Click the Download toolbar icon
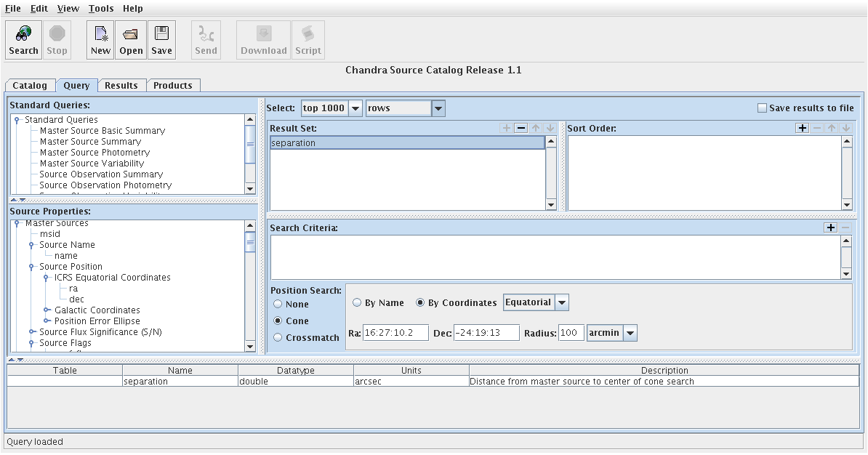This screenshot has width=868, height=455. click(263, 39)
